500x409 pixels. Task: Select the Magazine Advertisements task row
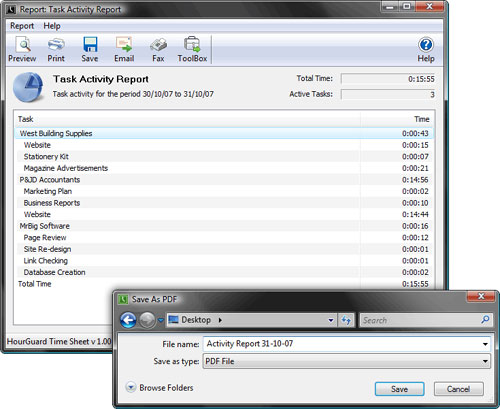click(223, 168)
